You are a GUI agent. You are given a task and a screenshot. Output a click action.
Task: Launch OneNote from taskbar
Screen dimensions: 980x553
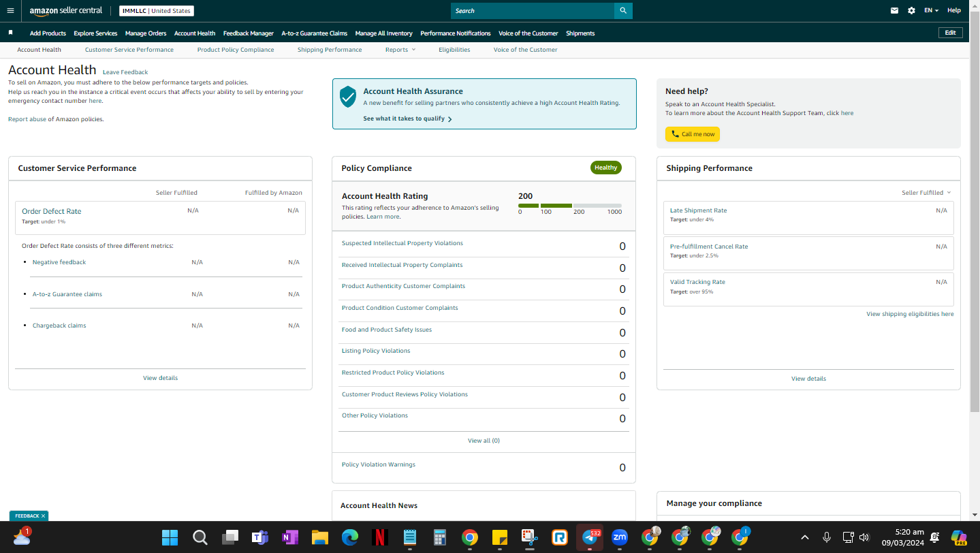(289, 537)
